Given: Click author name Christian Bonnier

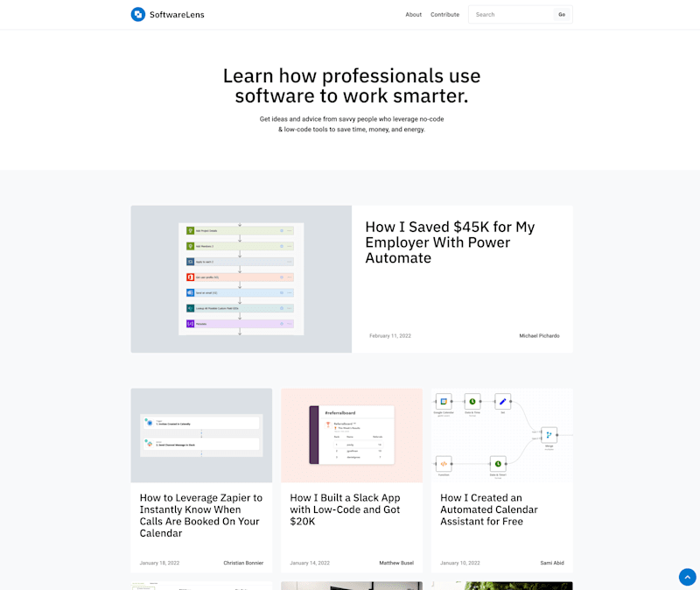Looking at the screenshot, I should coord(243,563).
